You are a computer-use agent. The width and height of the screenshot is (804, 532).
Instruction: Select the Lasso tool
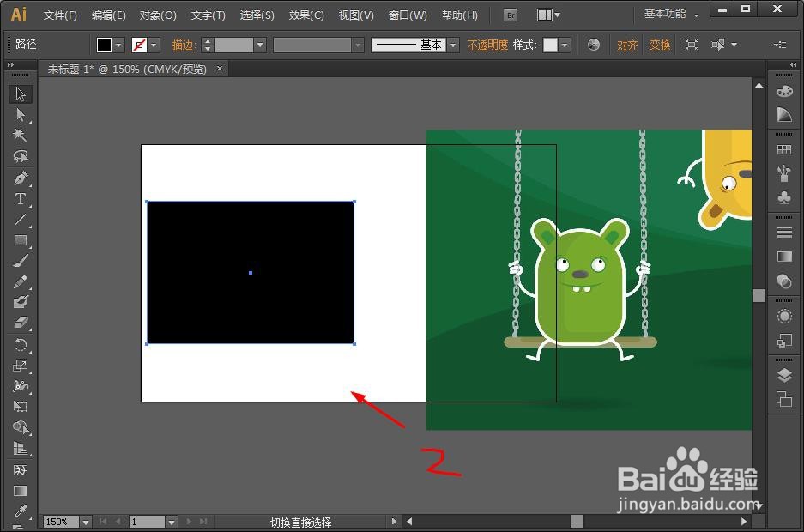pos(21,156)
